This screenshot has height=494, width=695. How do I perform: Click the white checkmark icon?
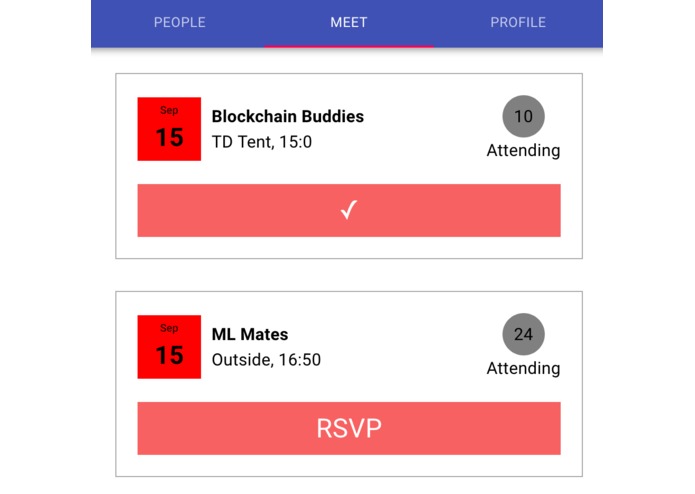[x=349, y=210]
